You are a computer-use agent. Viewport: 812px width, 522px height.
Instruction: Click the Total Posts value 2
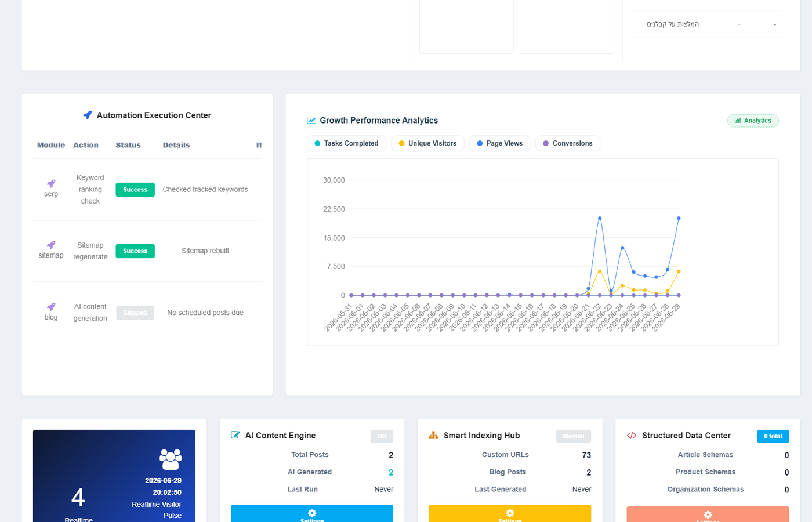coord(391,455)
